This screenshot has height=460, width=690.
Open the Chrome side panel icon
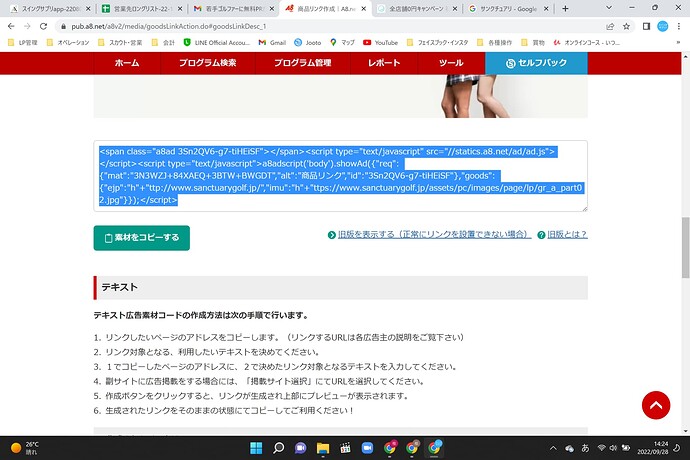pos(646,26)
